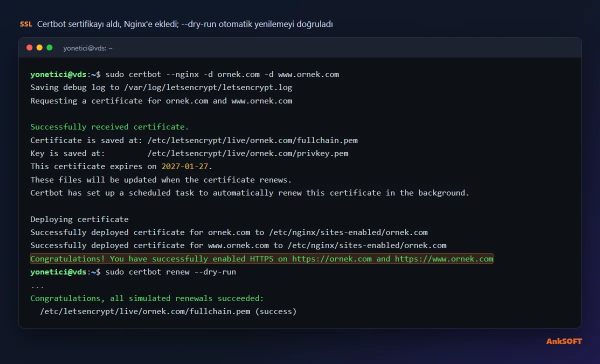Select the /var/log/letsencrypt/letsencrypt.log path
The width and height of the screenshot is (600, 364).
[208, 87]
